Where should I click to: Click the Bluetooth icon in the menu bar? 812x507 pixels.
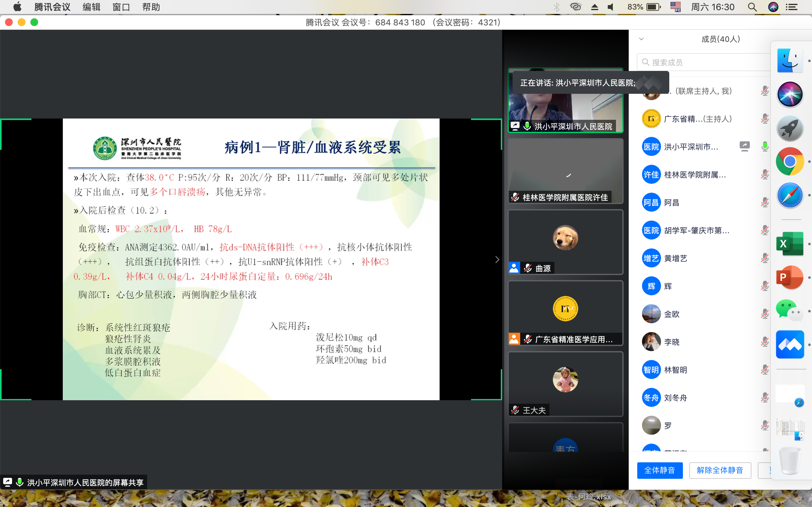[x=557, y=7]
